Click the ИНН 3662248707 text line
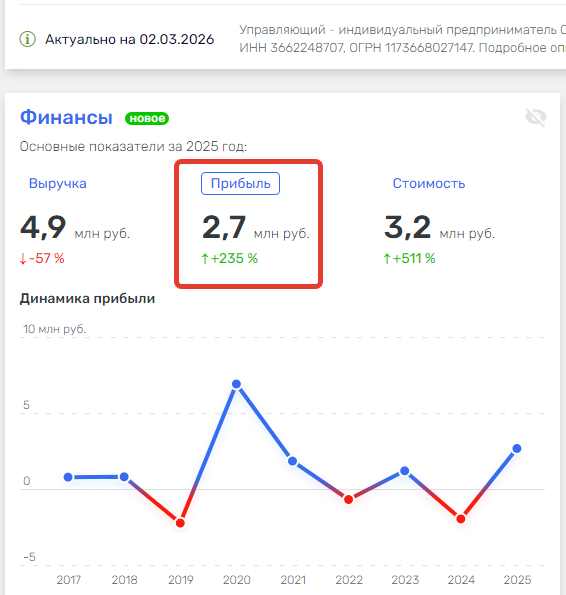This screenshot has height=595, width=566. 402,48
